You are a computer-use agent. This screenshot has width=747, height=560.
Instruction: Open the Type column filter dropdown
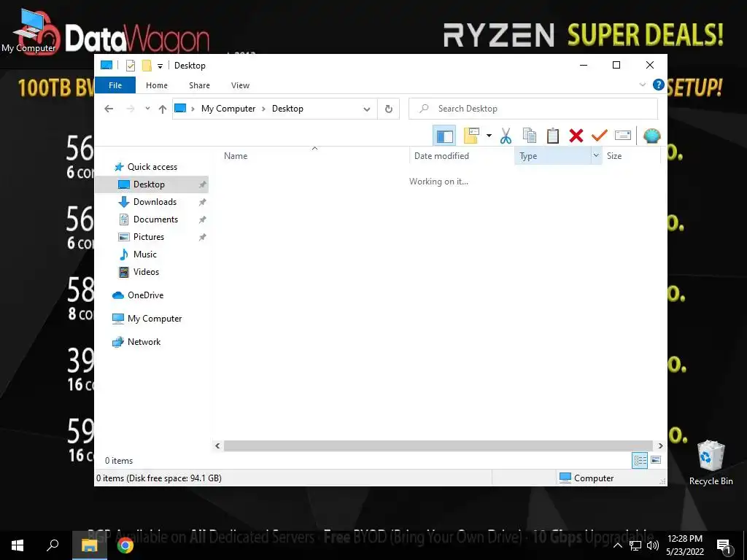596,156
